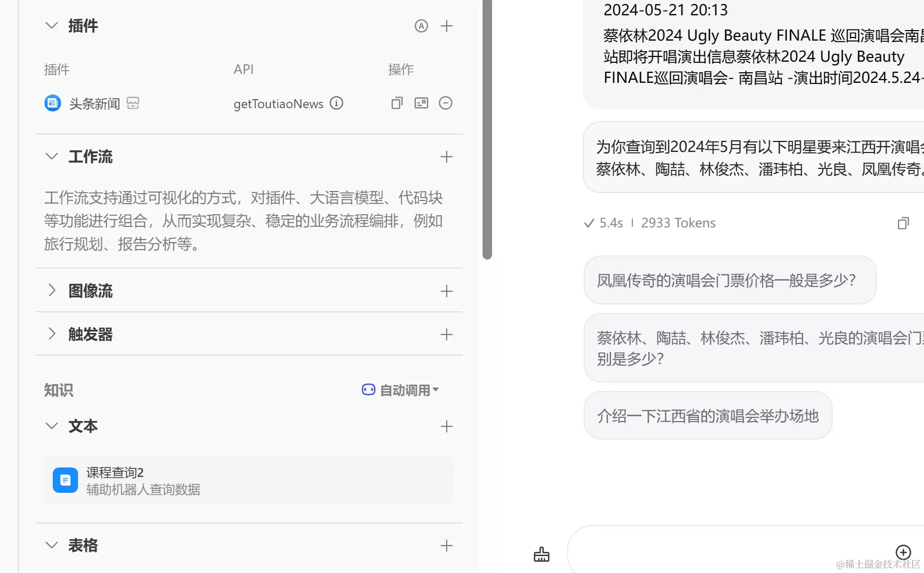Clear chat history with broom icon
Screen dimensions: 924x573
pyautogui.click(x=542, y=555)
